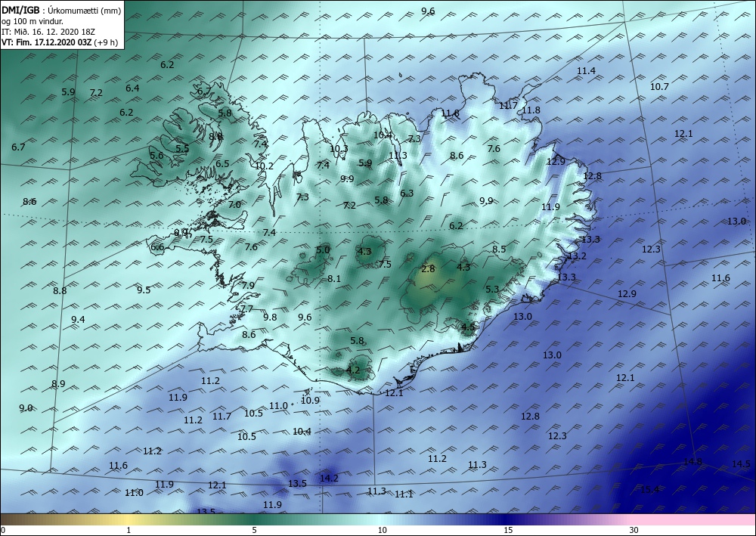Screen dimensions: 756x536
Task: Click the 15.4 value on the map
Action: 649,490
